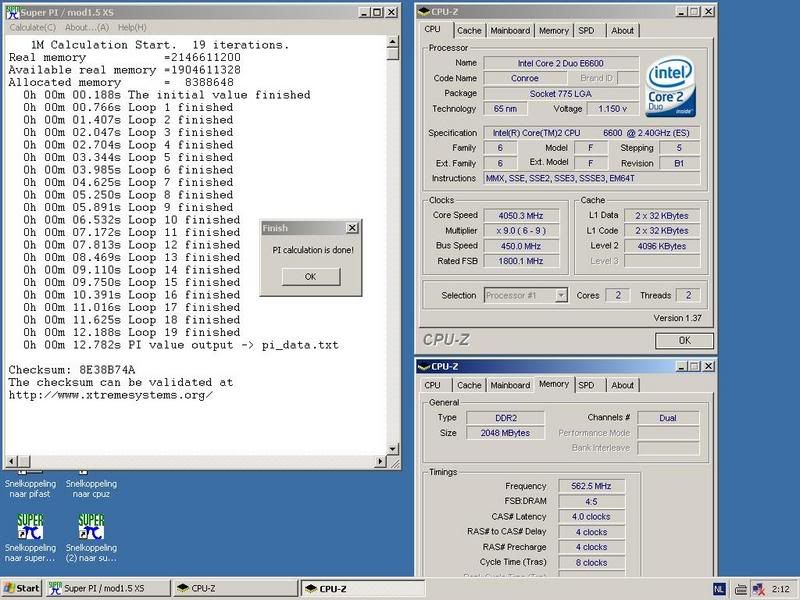This screenshot has height=600, width=800.
Task: Click the Super PI vertical scrollbar up arrow
Action: click(x=392, y=42)
